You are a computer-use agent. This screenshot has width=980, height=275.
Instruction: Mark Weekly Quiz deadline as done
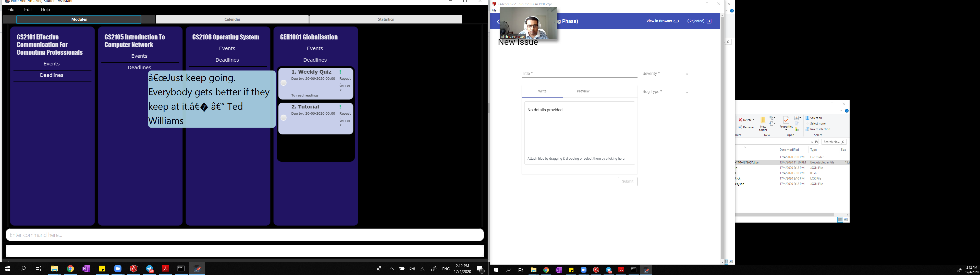[x=284, y=83]
